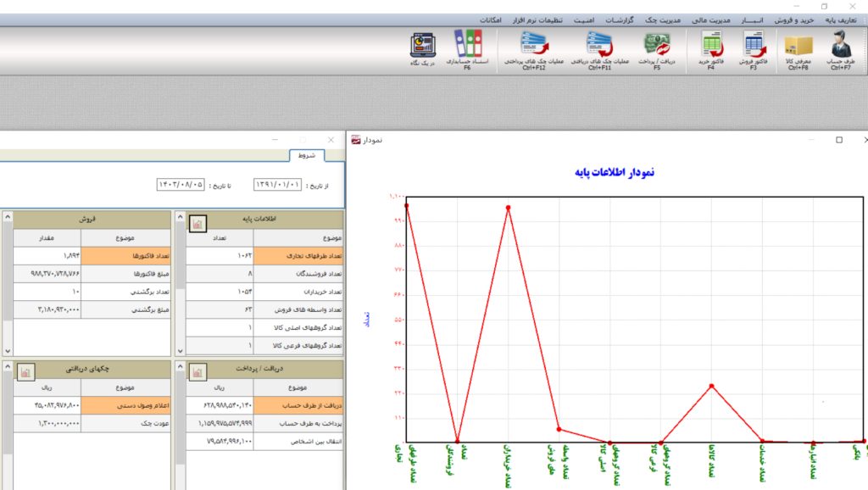The width and height of the screenshot is (868, 490).
Task: Select the تعداد فروشندگان row
Action: pyautogui.click(x=264, y=274)
